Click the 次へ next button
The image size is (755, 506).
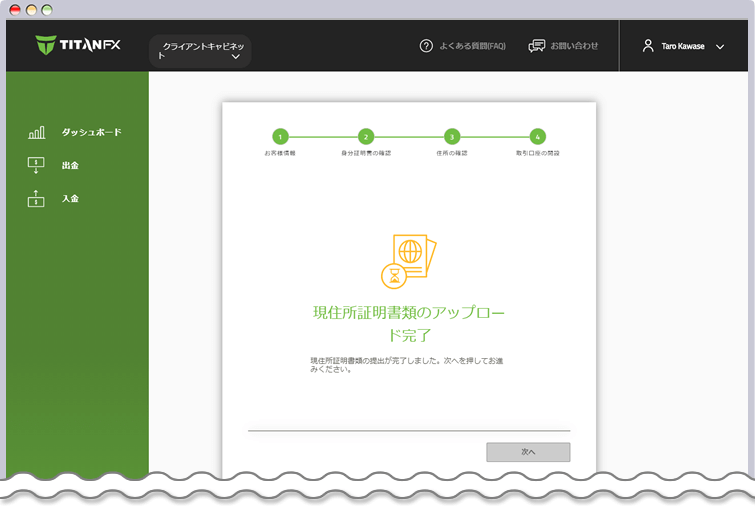[528, 452]
